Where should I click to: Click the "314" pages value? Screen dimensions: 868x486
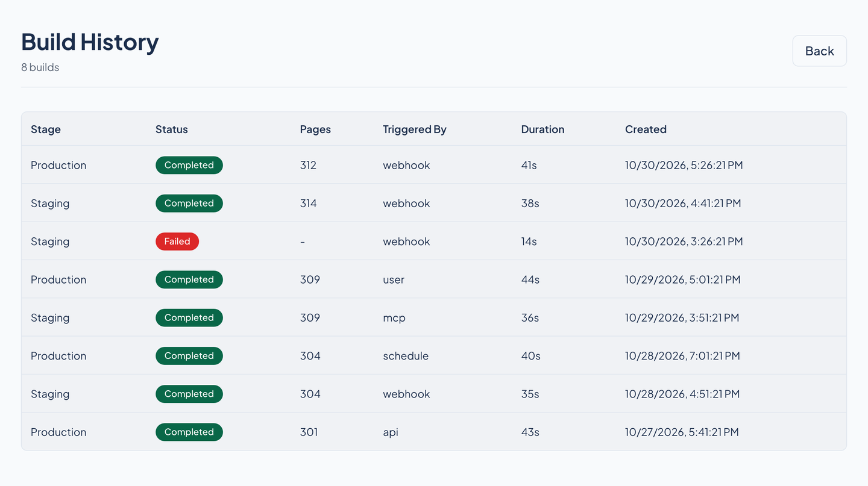pos(309,204)
